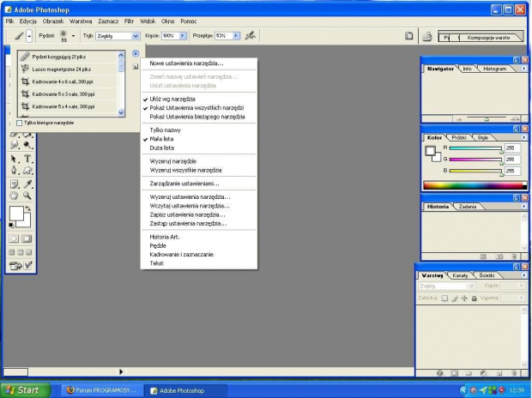Image resolution: width=532 pixels, height=398 pixels.
Task: Select the Type (T) tool
Action: pyautogui.click(x=27, y=159)
